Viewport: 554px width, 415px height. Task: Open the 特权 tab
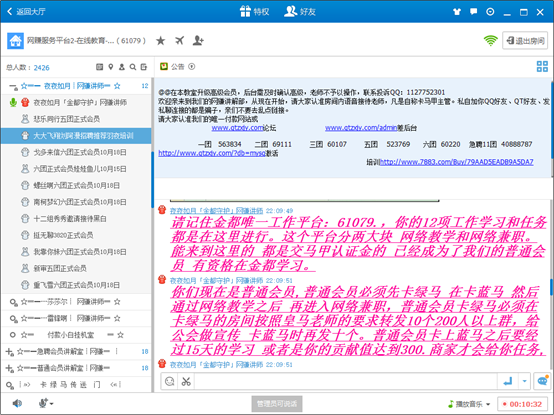click(254, 12)
